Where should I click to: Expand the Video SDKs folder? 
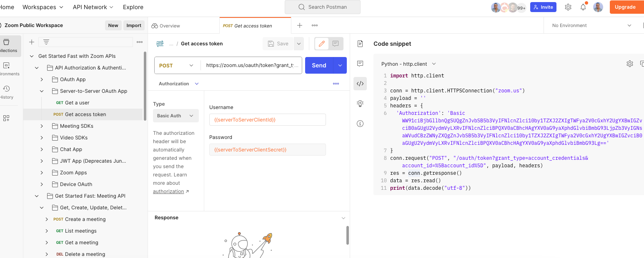coord(42,138)
